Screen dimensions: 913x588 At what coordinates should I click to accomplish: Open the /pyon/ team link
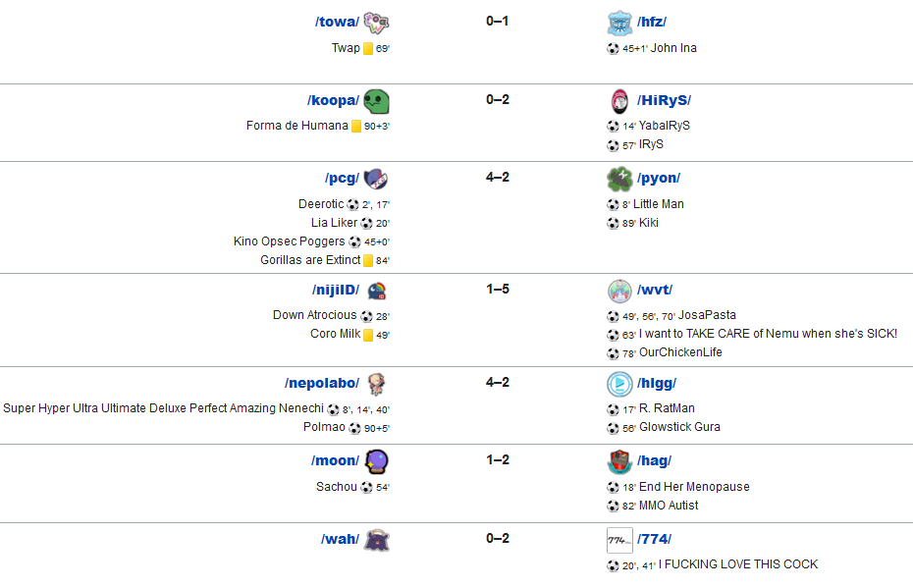pyautogui.click(x=659, y=178)
